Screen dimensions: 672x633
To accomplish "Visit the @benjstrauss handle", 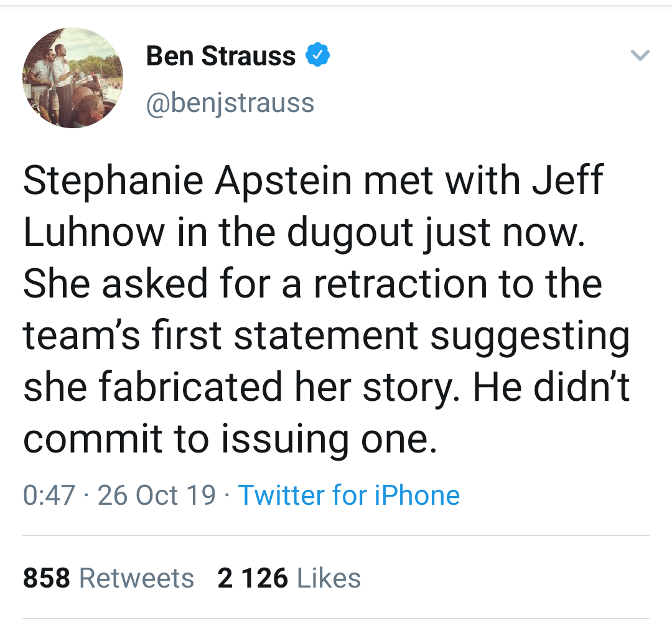I will [230, 103].
